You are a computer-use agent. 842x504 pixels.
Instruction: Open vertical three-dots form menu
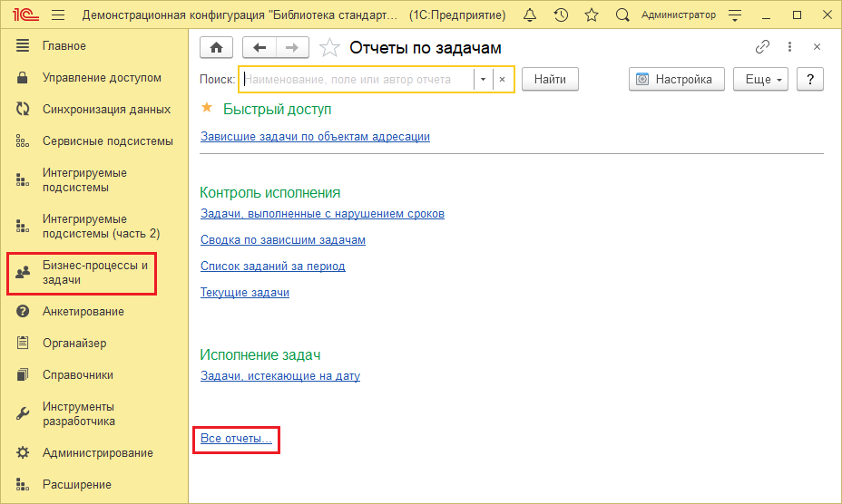[x=789, y=47]
